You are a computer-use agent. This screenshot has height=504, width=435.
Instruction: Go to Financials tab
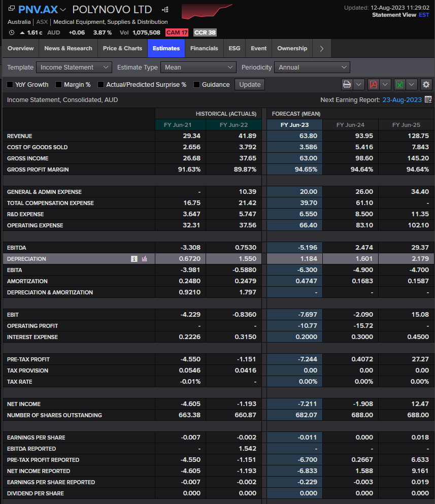204,49
